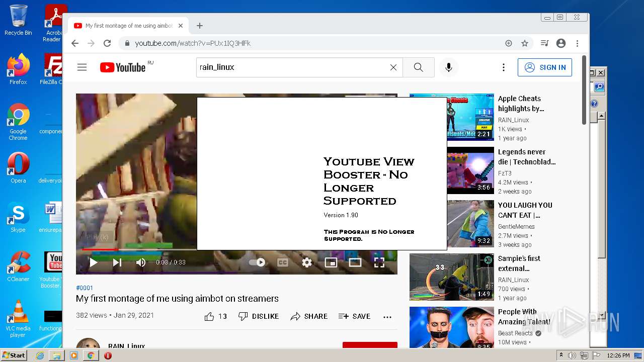The image size is (644, 362).
Task: Click SAVE to playlist
Action: coord(354,316)
